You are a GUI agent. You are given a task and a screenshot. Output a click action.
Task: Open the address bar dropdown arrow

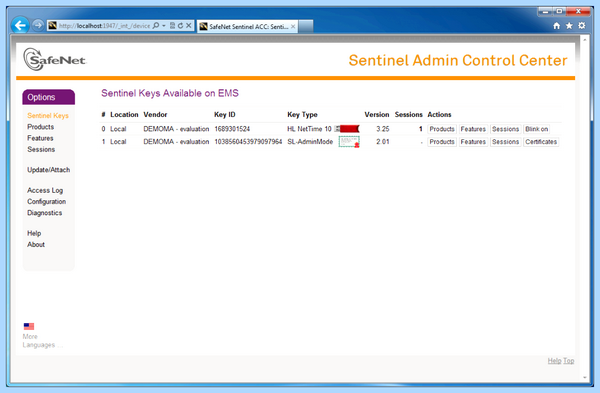pyautogui.click(x=164, y=26)
